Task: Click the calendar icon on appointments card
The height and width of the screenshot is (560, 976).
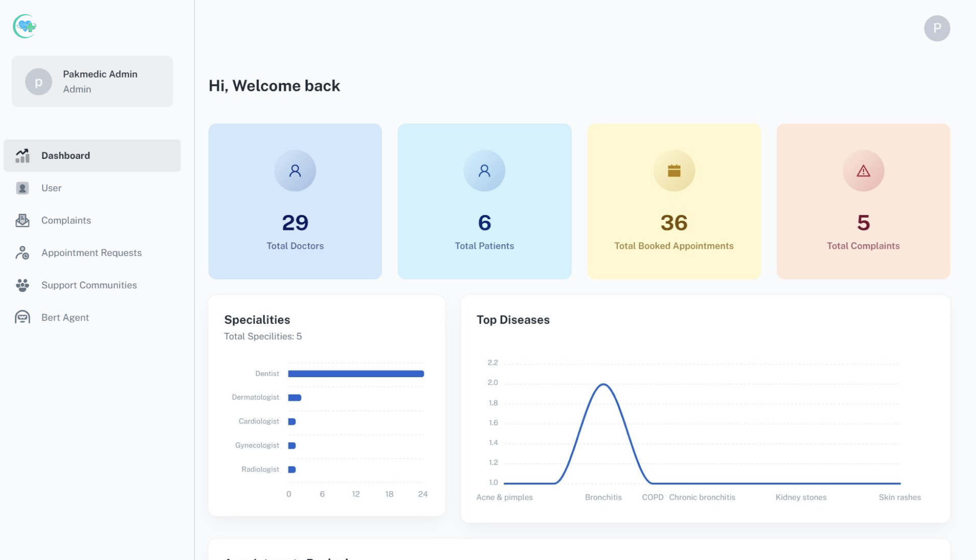Action: [674, 171]
